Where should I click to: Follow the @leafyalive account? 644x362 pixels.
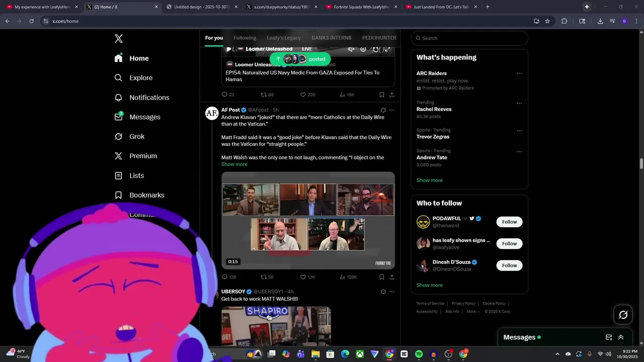509,243
